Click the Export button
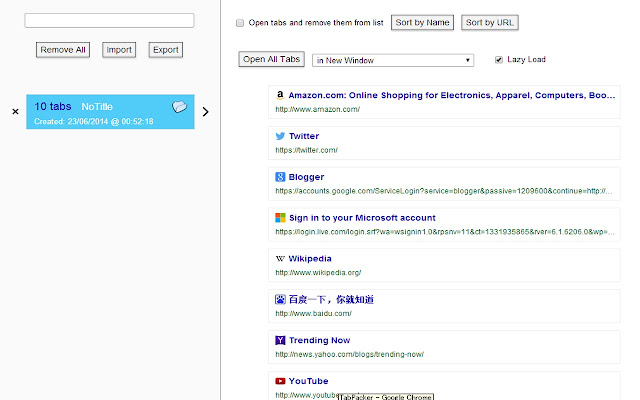This screenshot has height=400, width=640. click(165, 50)
